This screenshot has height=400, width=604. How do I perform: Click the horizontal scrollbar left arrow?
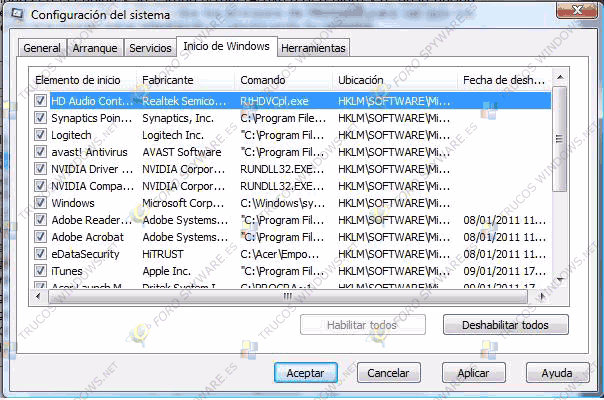click(38, 296)
